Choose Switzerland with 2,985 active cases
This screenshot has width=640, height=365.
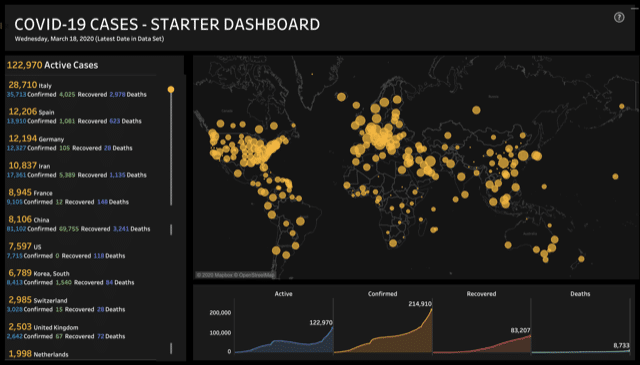[66, 304]
